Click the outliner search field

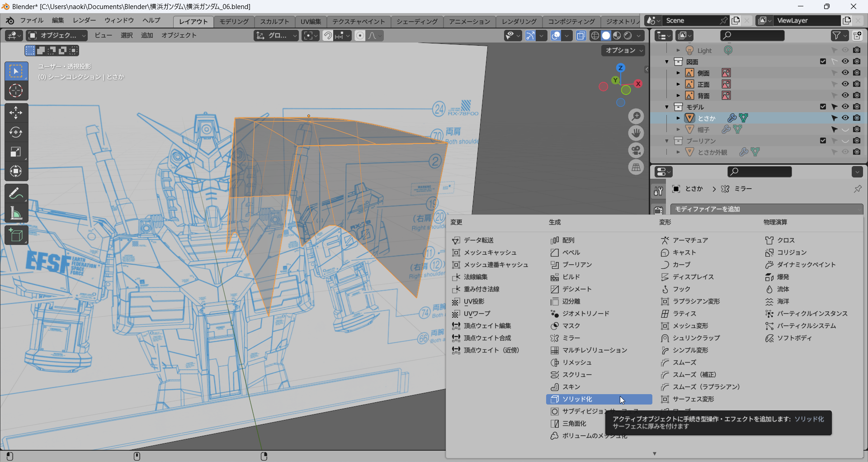point(752,35)
